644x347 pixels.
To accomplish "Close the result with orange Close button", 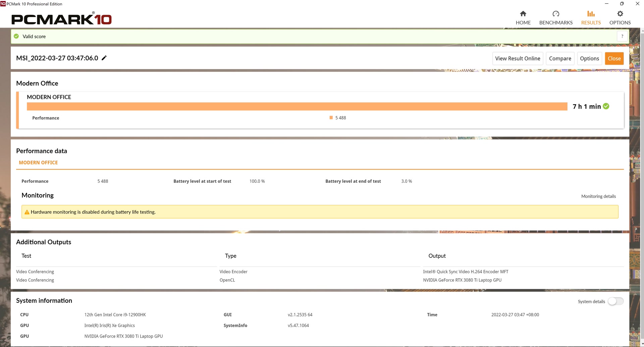I will click(x=614, y=58).
